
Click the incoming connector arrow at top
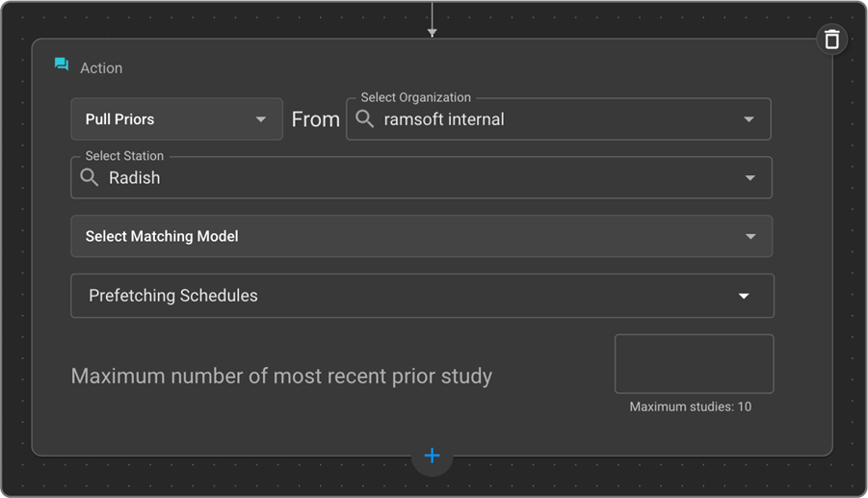pos(432,32)
